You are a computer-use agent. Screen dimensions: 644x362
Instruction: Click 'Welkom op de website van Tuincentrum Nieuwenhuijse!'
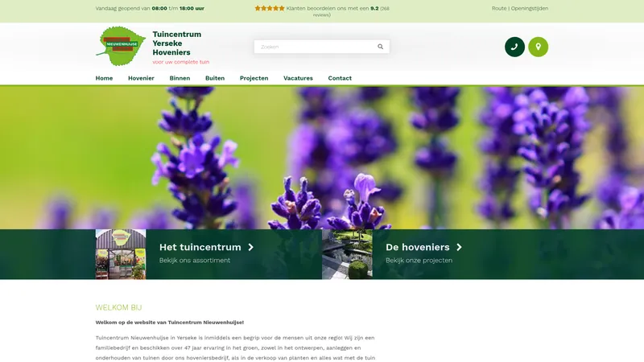click(x=170, y=323)
